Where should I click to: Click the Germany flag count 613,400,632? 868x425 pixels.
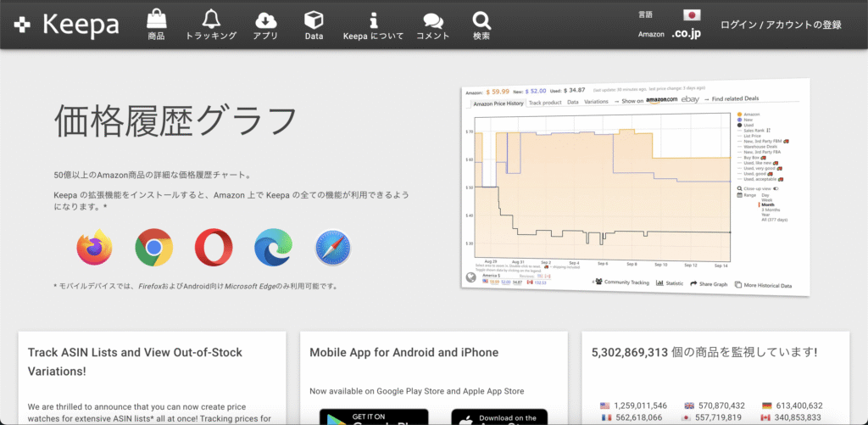(793, 405)
